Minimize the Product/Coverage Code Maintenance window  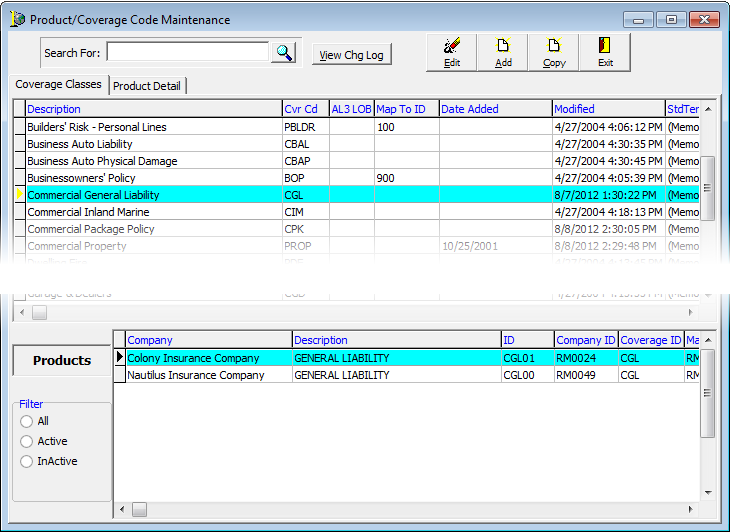coord(639,20)
